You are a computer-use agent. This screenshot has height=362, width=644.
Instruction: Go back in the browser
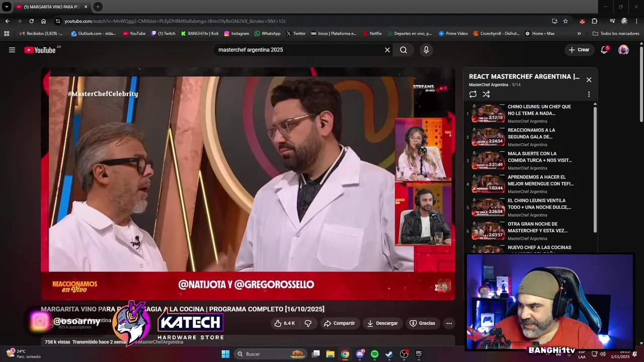click(x=7, y=21)
